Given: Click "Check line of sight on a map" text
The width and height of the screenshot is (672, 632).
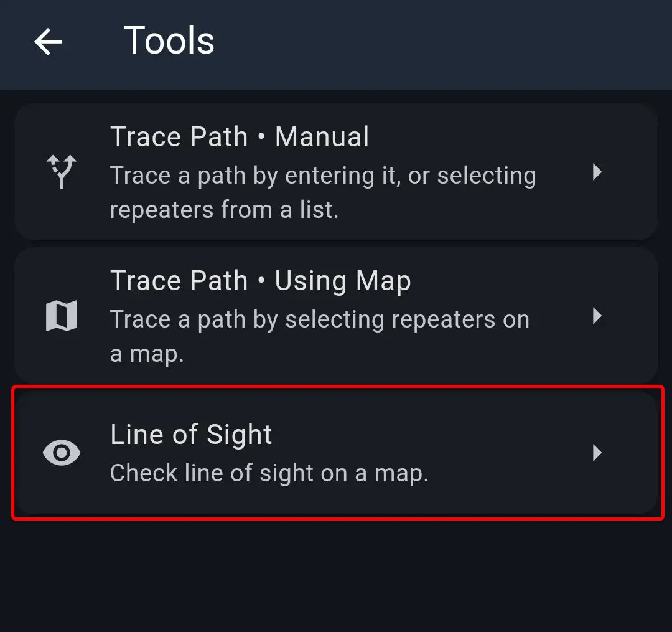Looking at the screenshot, I should [269, 473].
